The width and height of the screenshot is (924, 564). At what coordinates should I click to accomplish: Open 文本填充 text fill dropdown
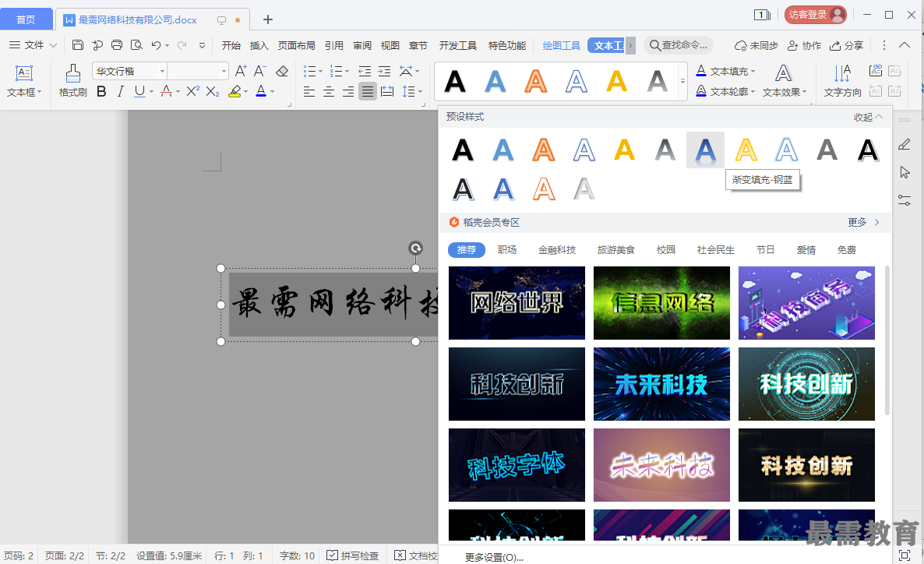(725, 72)
